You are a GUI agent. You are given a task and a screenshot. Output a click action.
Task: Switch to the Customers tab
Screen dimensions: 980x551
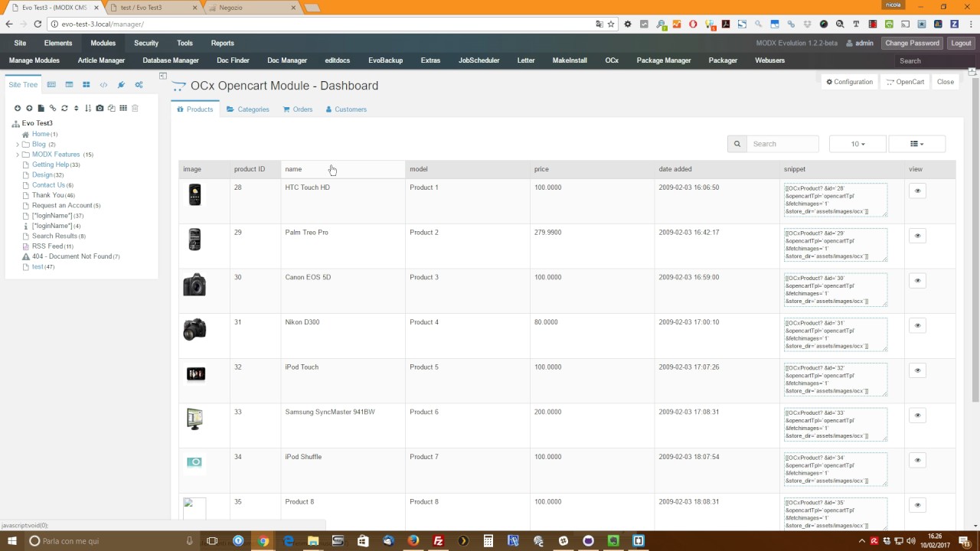346,109
